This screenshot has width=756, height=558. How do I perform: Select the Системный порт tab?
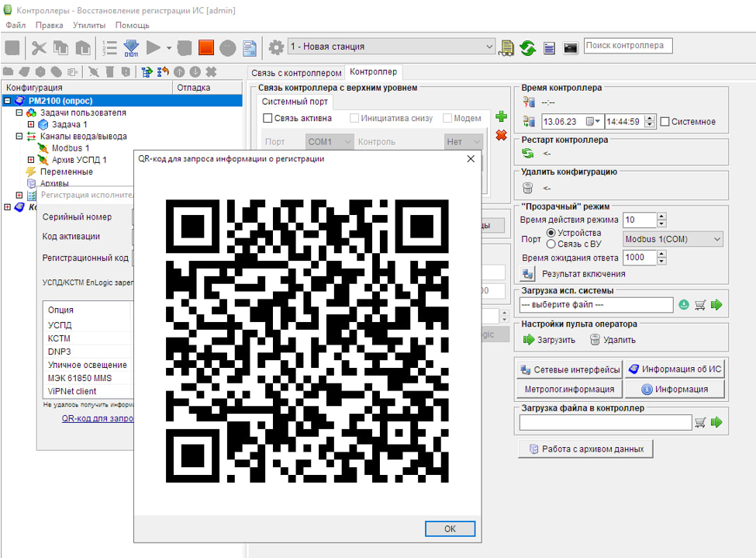pyautogui.click(x=295, y=102)
